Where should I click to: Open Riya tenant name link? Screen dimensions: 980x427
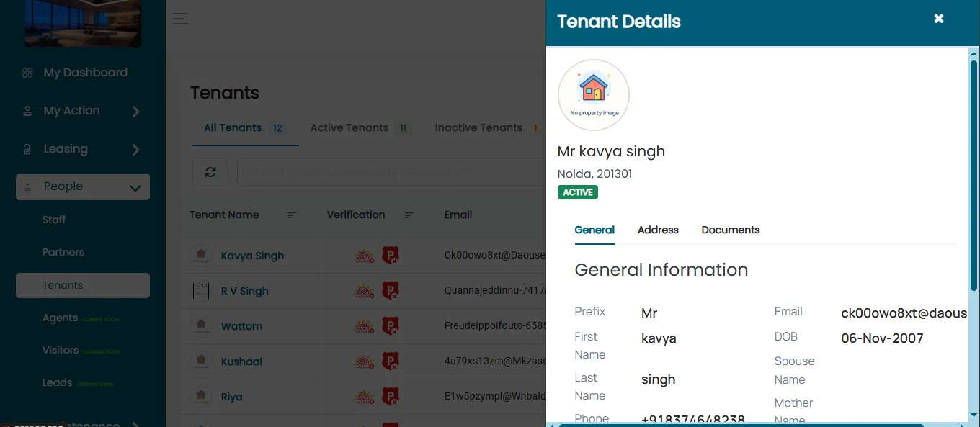(x=231, y=397)
